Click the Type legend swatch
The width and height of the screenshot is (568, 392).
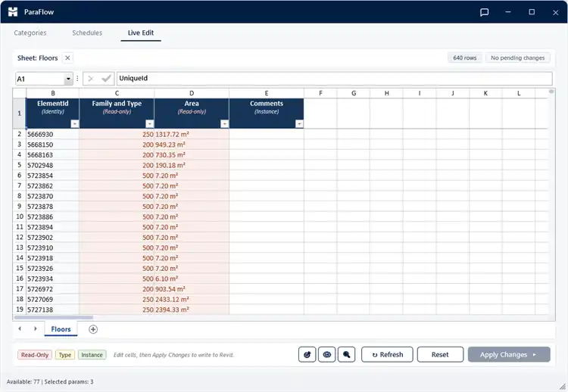(x=65, y=355)
